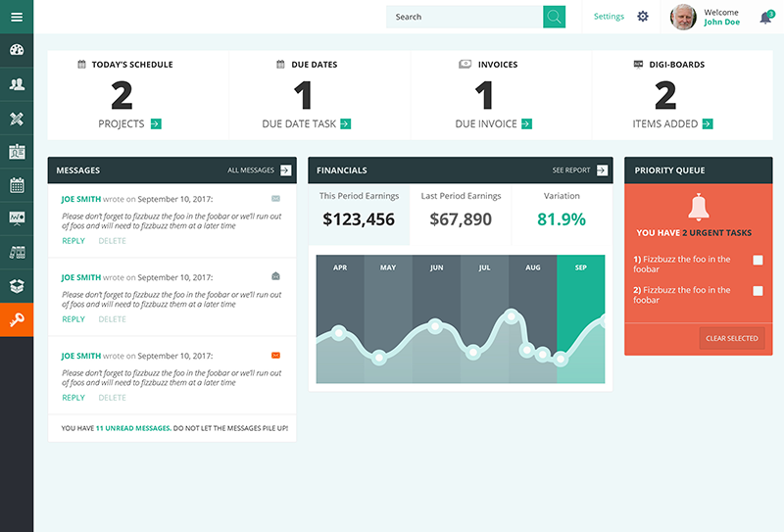Image resolution: width=784 pixels, height=532 pixels.
Task: Click Reply on the first message
Action: (73, 241)
